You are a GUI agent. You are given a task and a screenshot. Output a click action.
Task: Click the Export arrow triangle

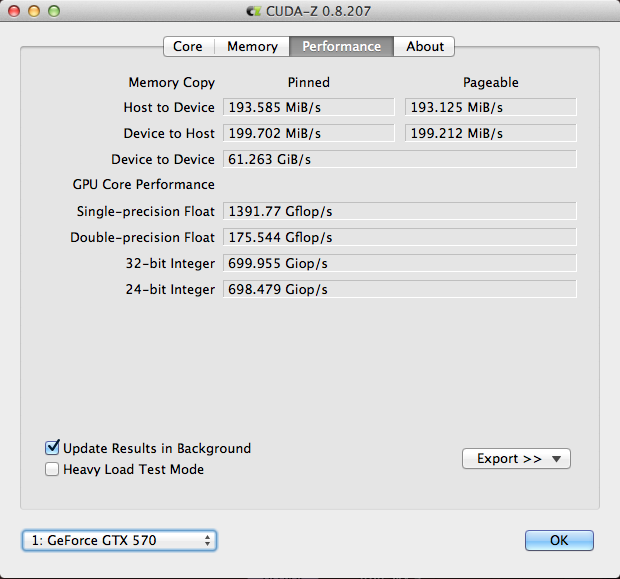[556, 459]
